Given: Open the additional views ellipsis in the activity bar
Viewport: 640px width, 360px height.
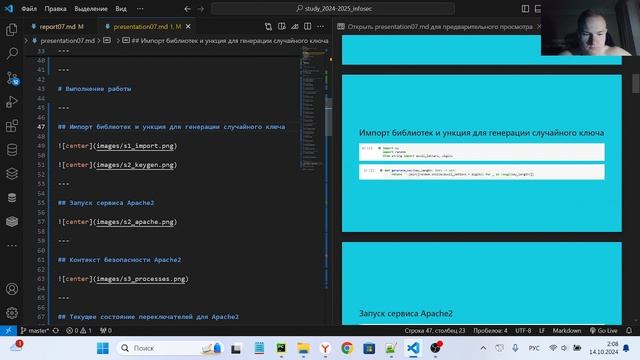Looking at the screenshot, I should (12, 246).
